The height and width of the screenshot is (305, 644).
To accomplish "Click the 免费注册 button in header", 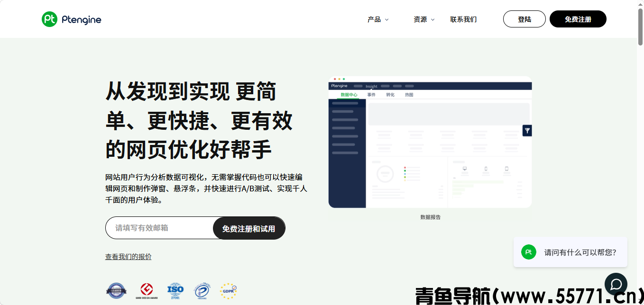I will click(x=578, y=19).
